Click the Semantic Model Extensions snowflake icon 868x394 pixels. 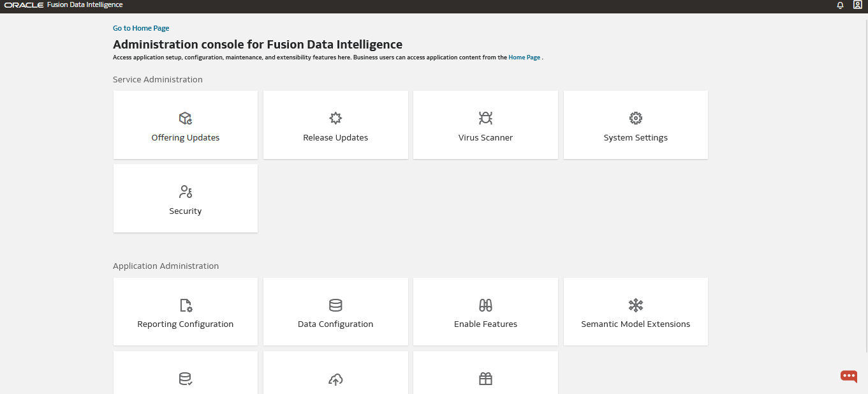tap(636, 305)
